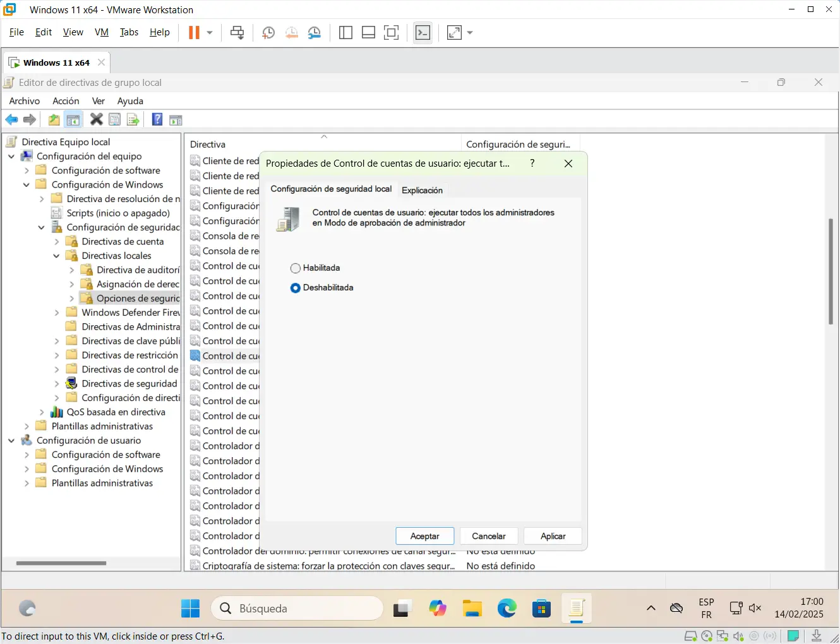The height and width of the screenshot is (644, 840).
Task: Open the Ver menu in policy editor
Action: 99,101
